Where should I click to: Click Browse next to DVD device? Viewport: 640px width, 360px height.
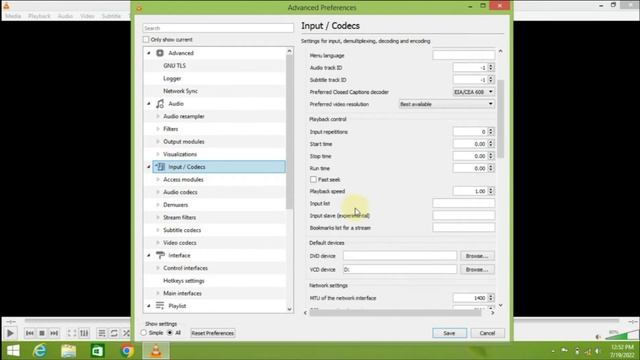click(x=477, y=256)
